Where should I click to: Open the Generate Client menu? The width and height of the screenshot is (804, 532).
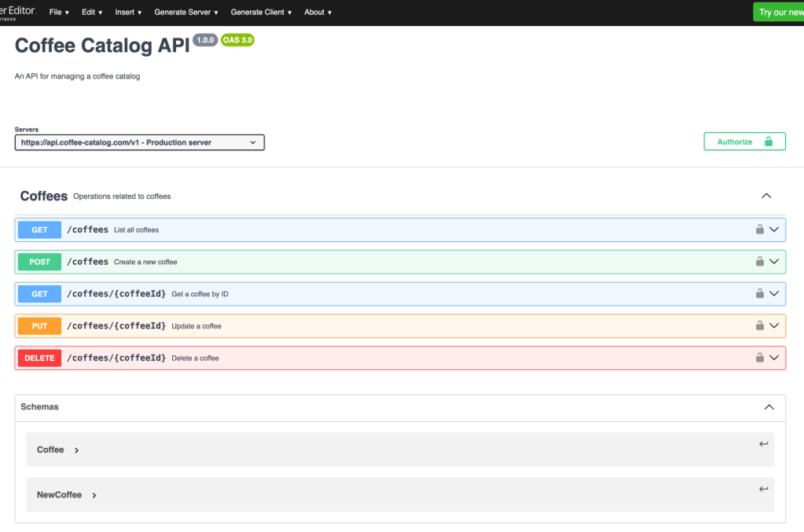point(261,13)
